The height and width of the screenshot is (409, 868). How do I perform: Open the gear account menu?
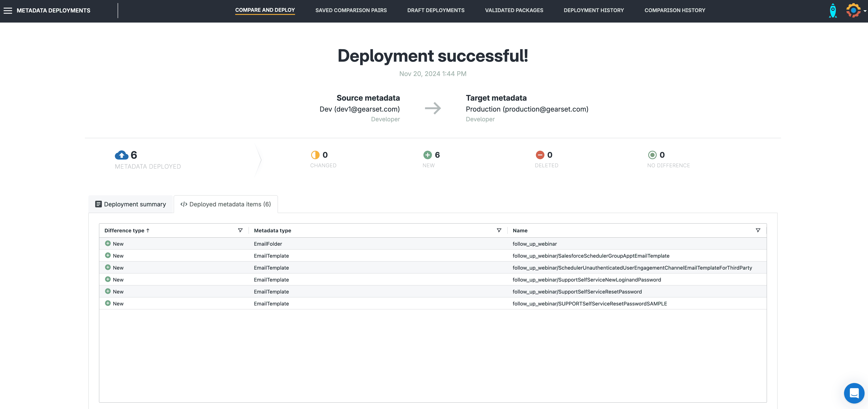(x=853, y=10)
